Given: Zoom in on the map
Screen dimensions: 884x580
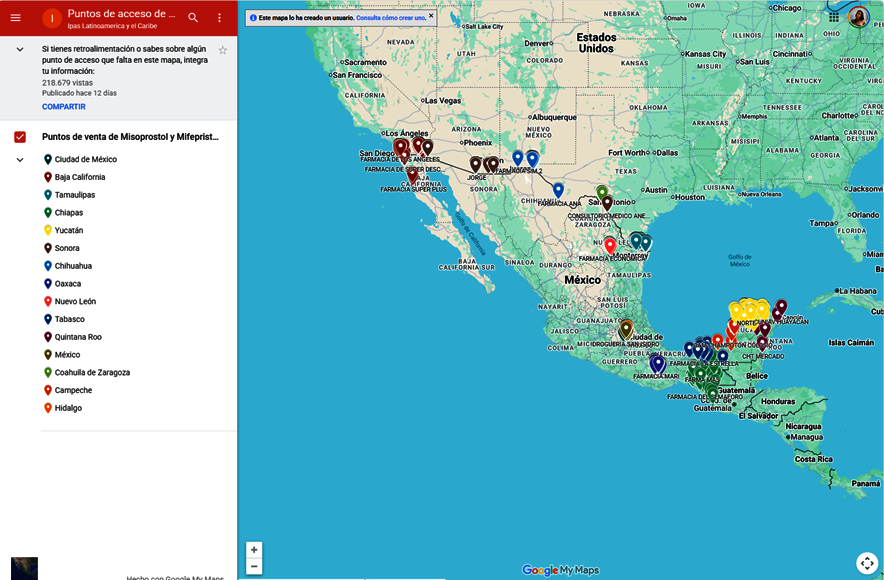Looking at the screenshot, I should [254, 550].
